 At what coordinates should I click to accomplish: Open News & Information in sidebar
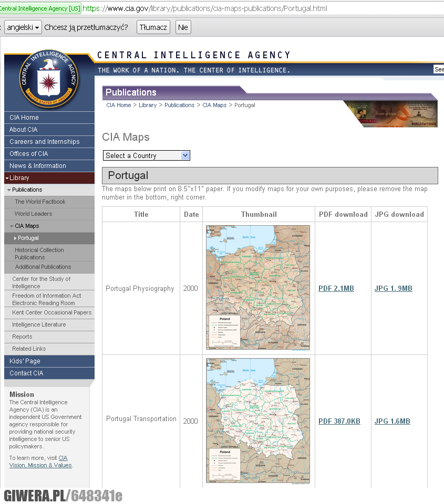coord(38,166)
